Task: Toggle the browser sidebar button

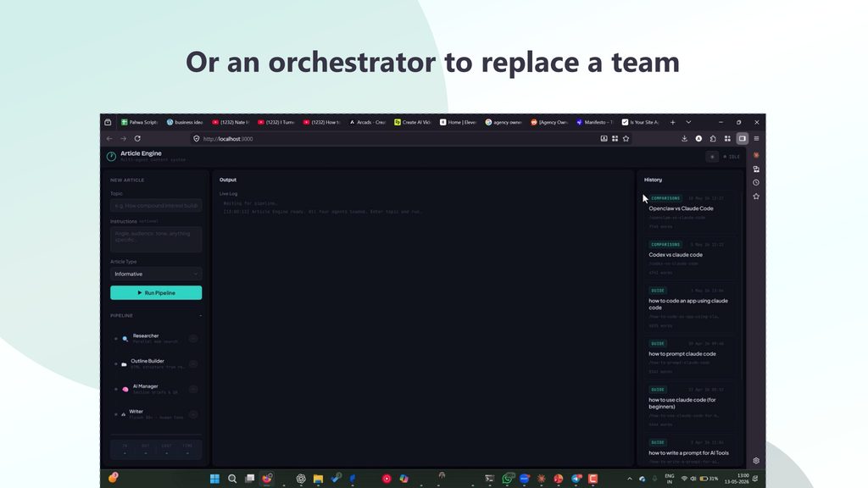Action: click(742, 139)
